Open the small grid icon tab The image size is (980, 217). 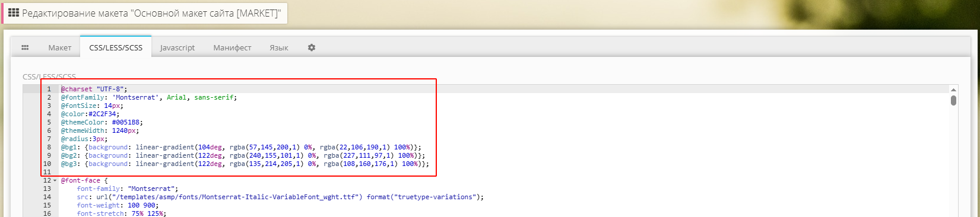(25, 47)
